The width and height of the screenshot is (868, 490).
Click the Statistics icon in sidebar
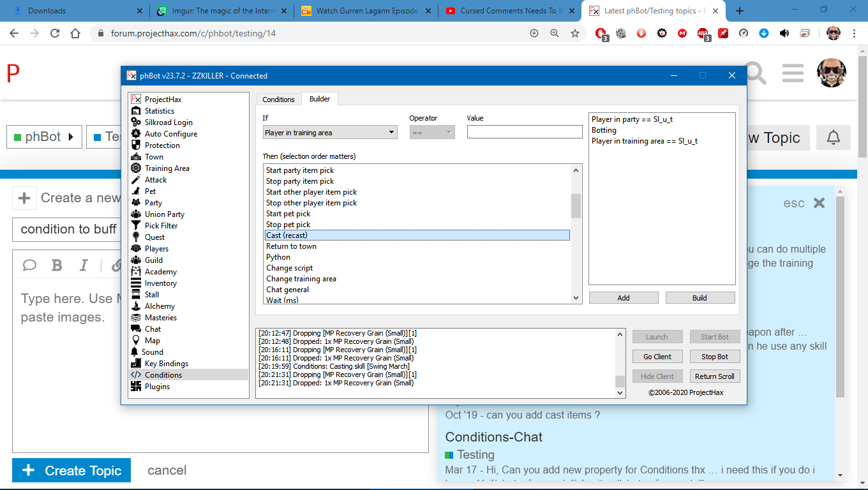click(135, 111)
